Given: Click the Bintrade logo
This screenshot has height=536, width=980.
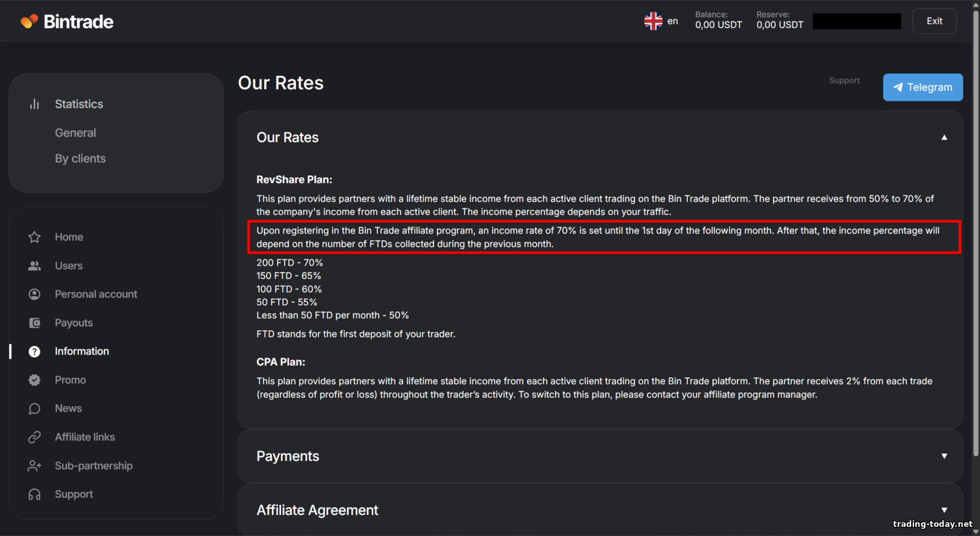Looking at the screenshot, I should (67, 22).
